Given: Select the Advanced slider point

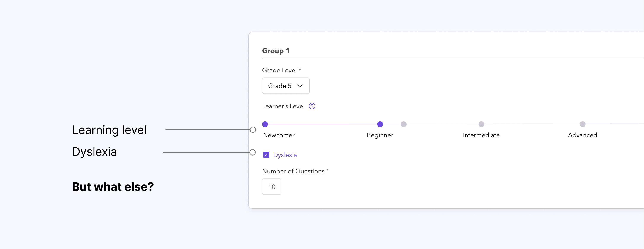Looking at the screenshot, I should 582,124.
